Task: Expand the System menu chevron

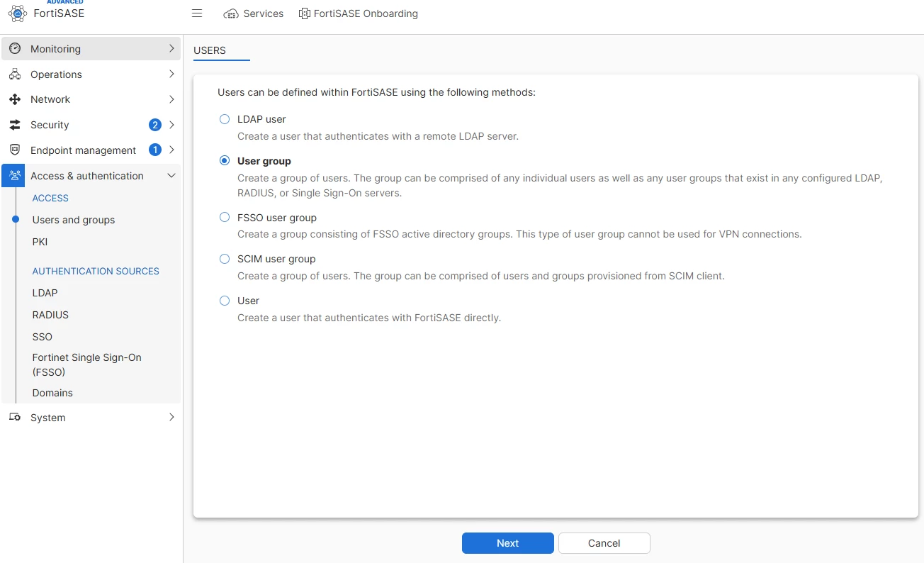Action: pos(171,418)
